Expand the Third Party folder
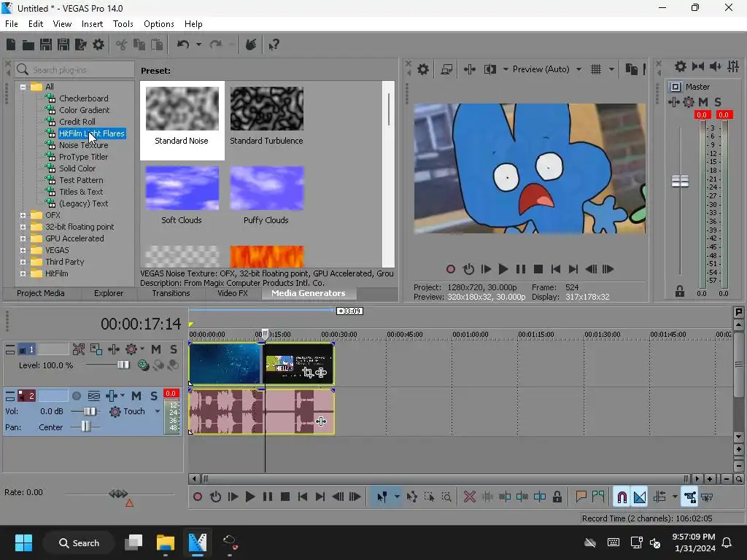The image size is (747, 560). coord(23,262)
